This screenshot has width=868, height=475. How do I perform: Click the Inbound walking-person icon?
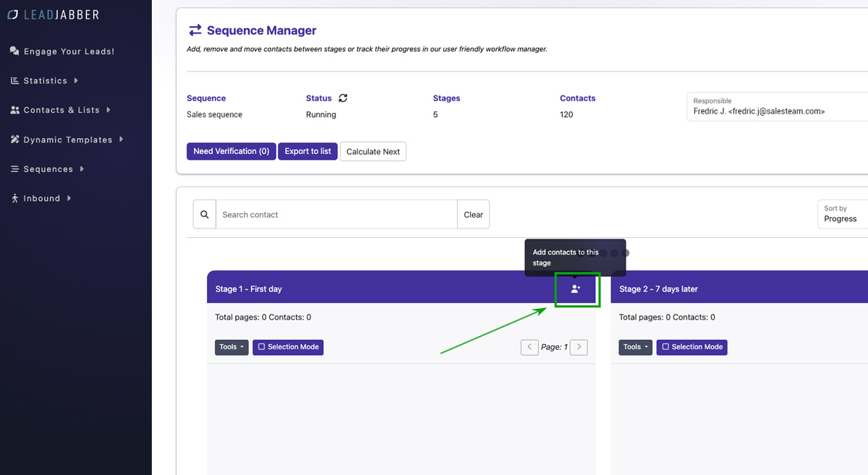pyautogui.click(x=14, y=198)
